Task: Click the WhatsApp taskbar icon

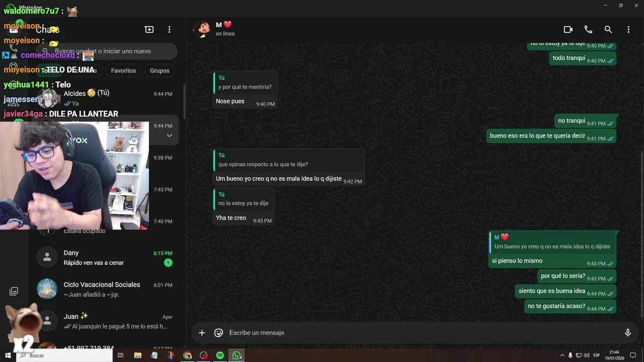Action: click(236, 355)
